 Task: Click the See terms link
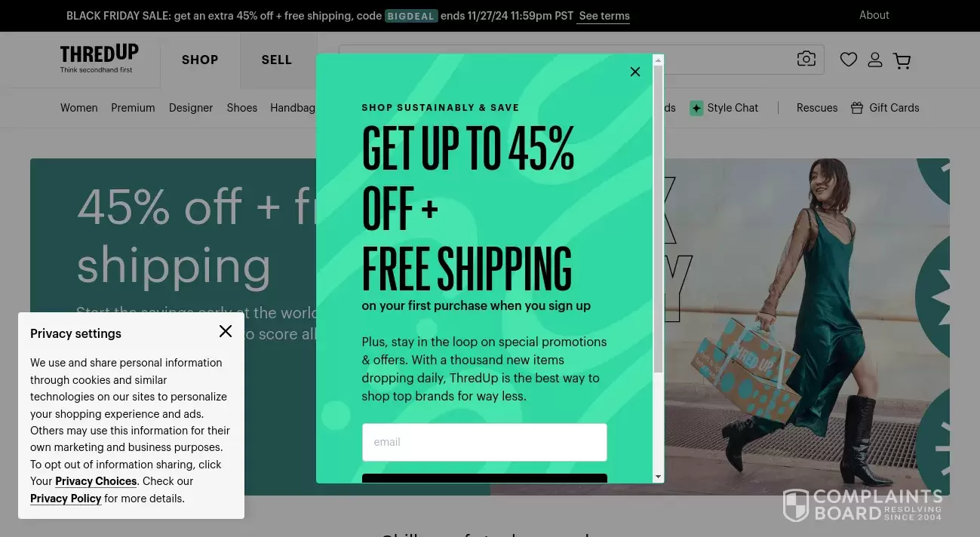point(604,16)
